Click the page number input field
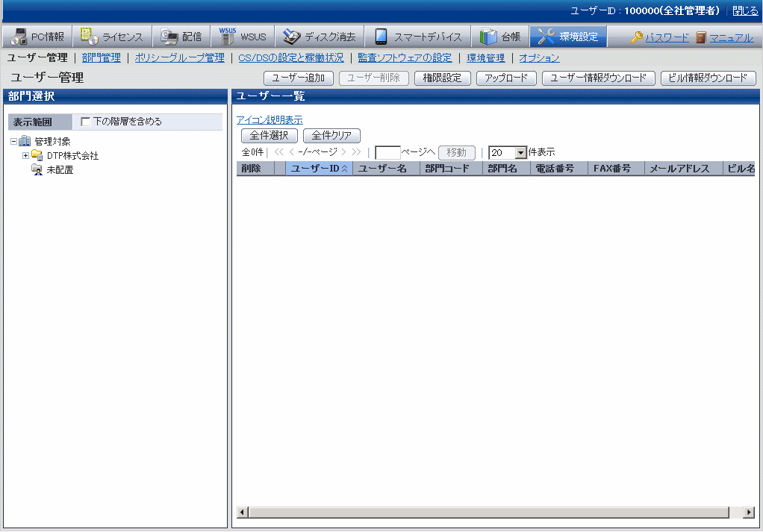763x532 pixels. pyautogui.click(x=387, y=153)
